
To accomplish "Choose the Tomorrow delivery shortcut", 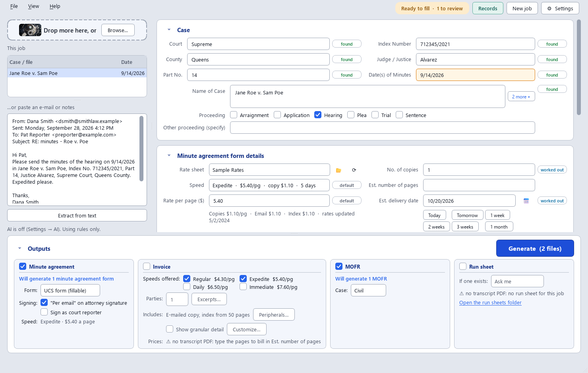I will pos(468,215).
